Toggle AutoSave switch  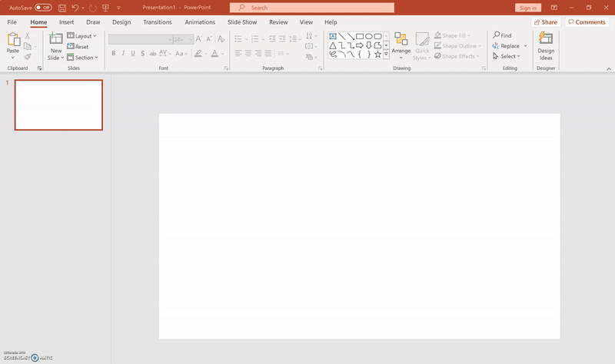[x=43, y=8]
